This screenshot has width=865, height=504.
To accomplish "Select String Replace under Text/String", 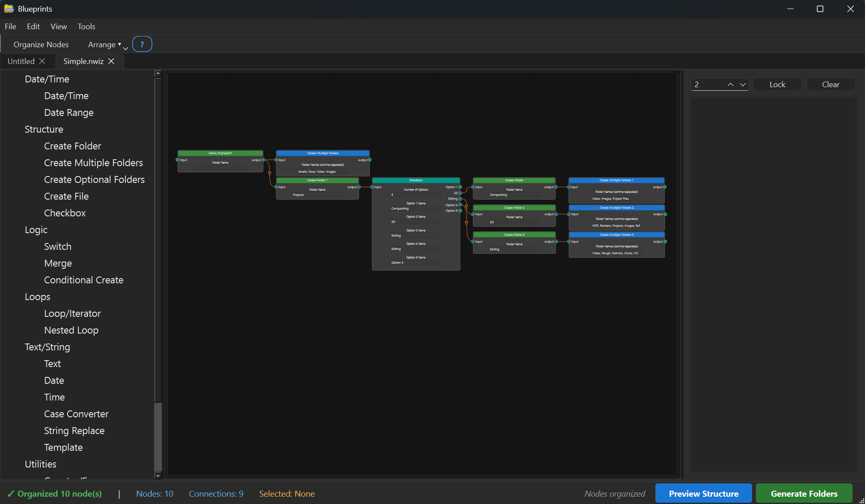I will pyautogui.click(x=74, y=431).
